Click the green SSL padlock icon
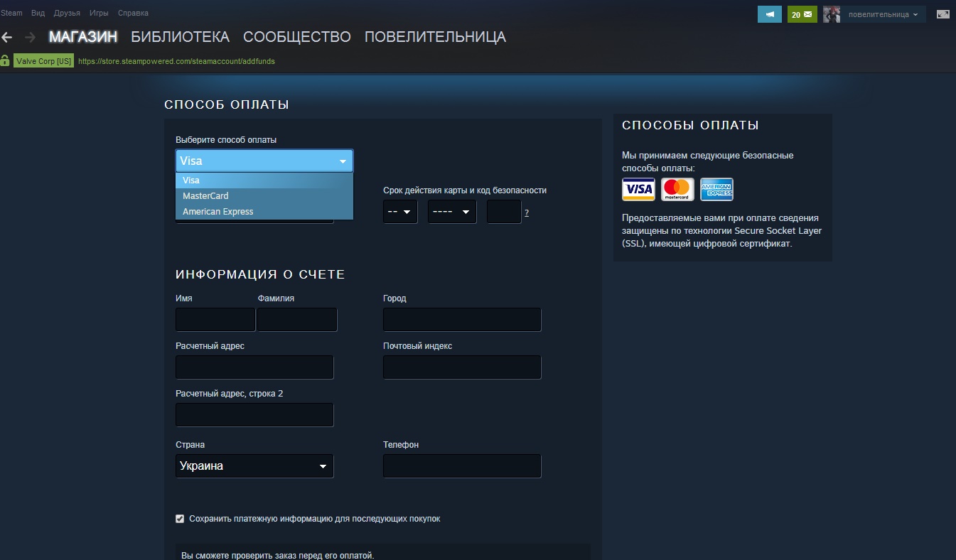The width and height of the screenshot is (956, 560). pos(5,61)
